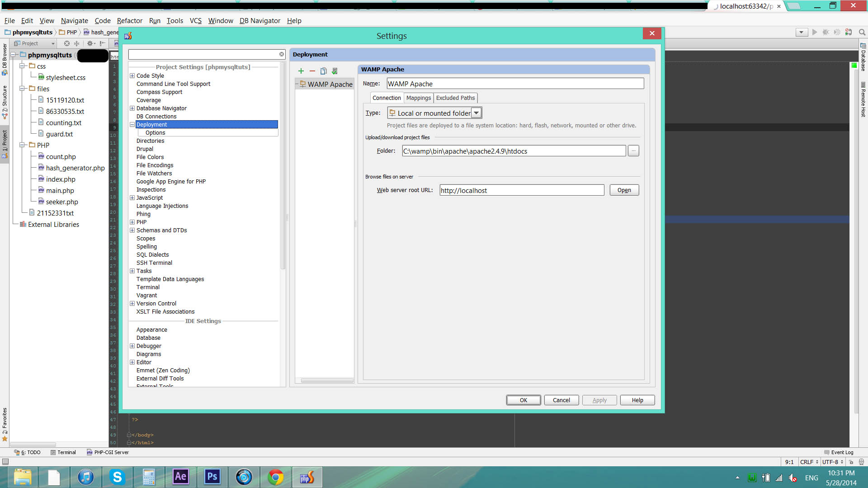Copy the selected deployment server
This screenshot has width=868, height=488.
click(x=323, y=71)
